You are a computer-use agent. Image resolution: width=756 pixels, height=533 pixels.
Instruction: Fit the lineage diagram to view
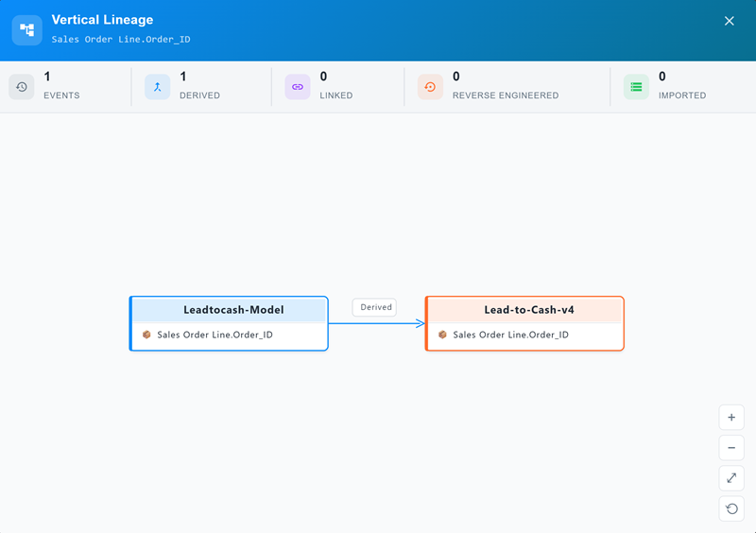click(731, 478)
